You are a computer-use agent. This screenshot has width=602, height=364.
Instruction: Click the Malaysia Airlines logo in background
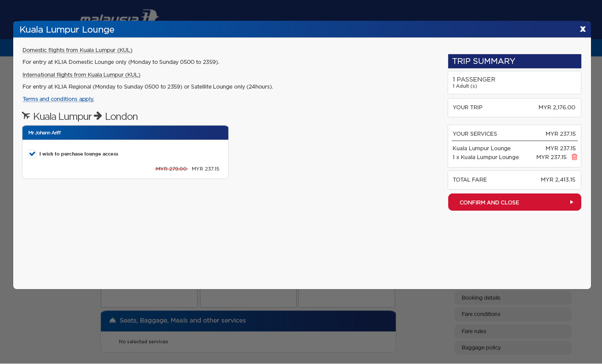(119, 15)
